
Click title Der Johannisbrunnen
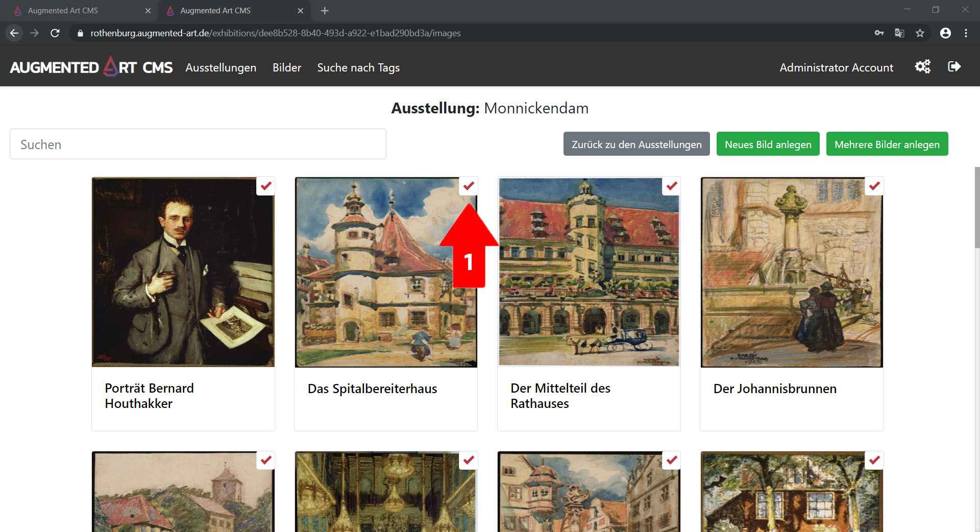pos(775,389)
